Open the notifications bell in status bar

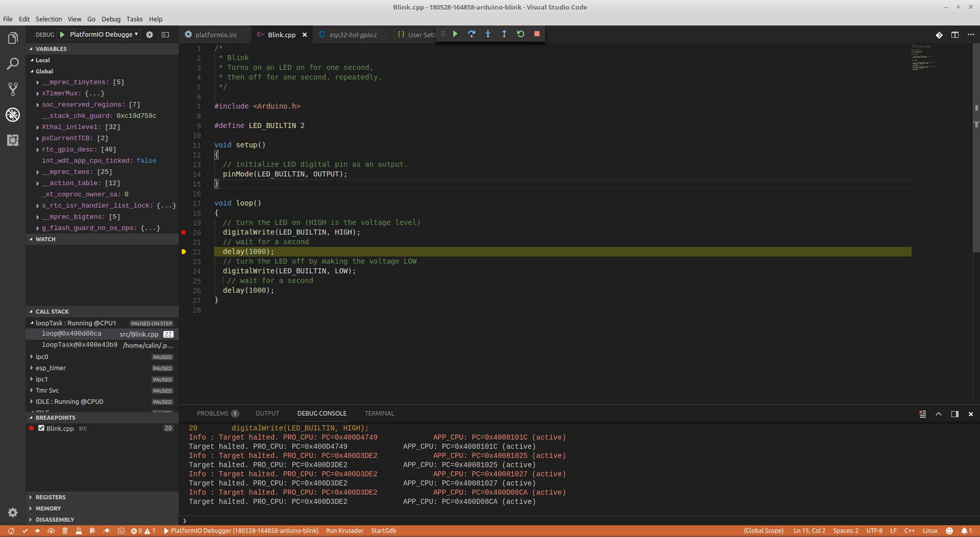click(966, 531)
